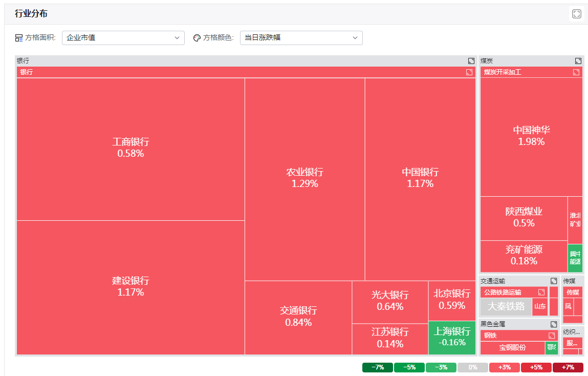Select the 交通银行 0.84% tile

tap(298, 318)
